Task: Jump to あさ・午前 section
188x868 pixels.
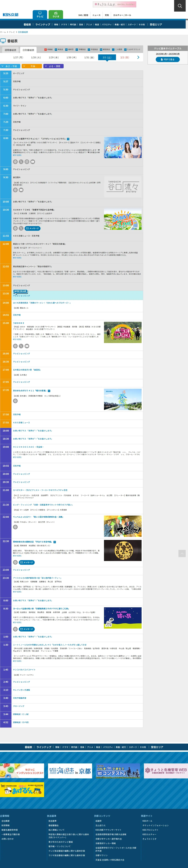Action: click(10, 66)
